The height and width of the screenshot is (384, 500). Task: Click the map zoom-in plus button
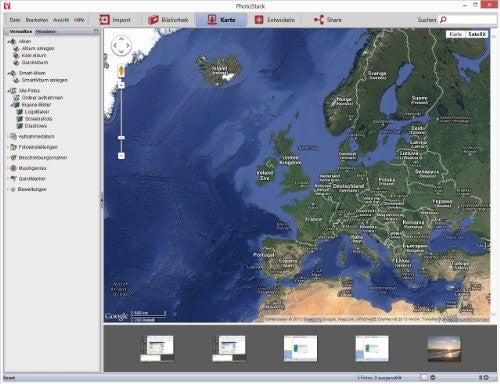[121, 85]
